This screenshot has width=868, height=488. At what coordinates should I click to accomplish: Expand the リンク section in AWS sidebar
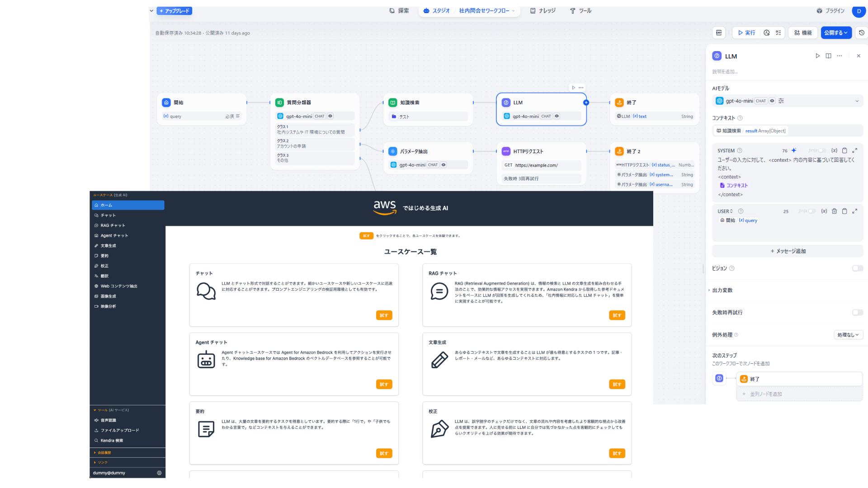(101, 463)
